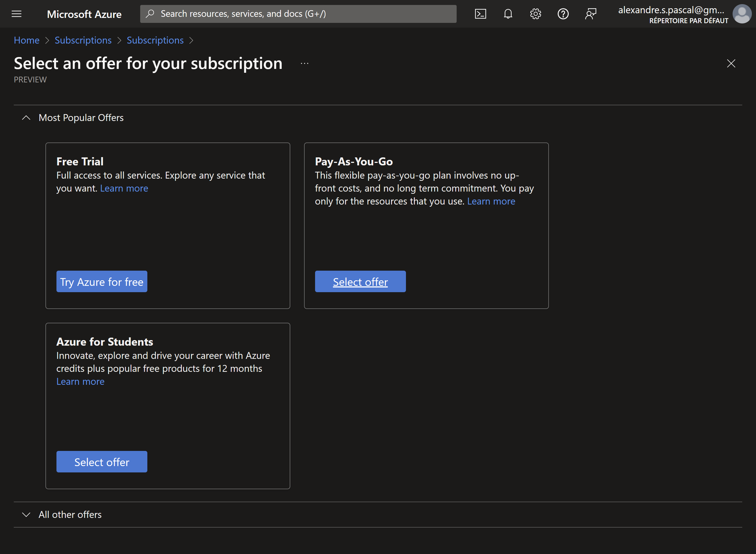This screenshot has width=756, height=554.
Task: Open the first Subscriptions breadcrumb
Action: point(83,40)
